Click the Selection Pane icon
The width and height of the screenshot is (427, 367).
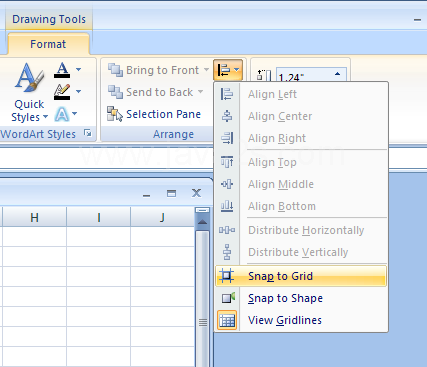(115, 114)
